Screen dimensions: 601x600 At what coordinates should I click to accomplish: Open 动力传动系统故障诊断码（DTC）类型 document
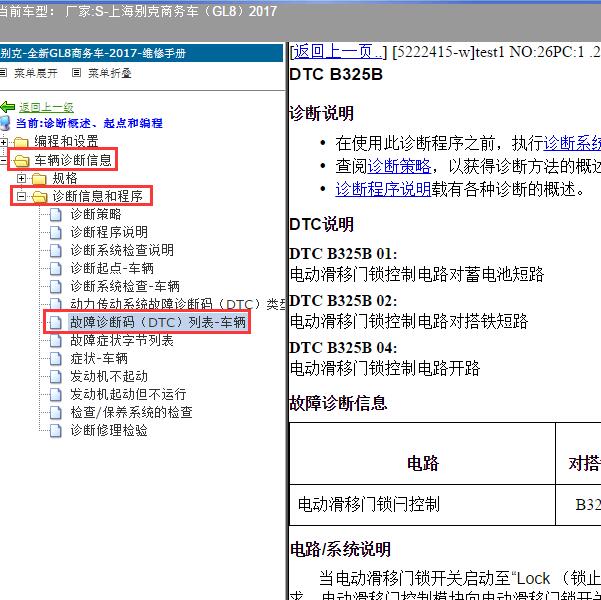pos(177,304)
